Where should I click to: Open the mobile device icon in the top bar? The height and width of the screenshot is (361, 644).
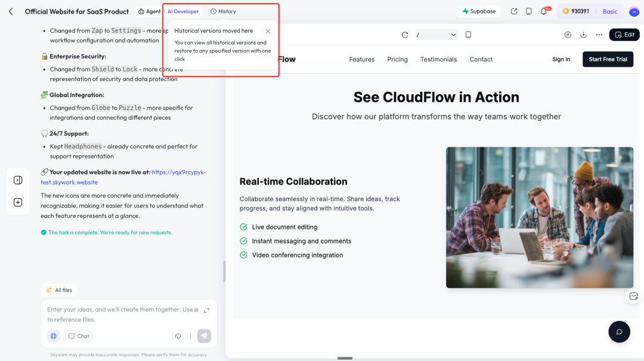click(x=528, y=11)
